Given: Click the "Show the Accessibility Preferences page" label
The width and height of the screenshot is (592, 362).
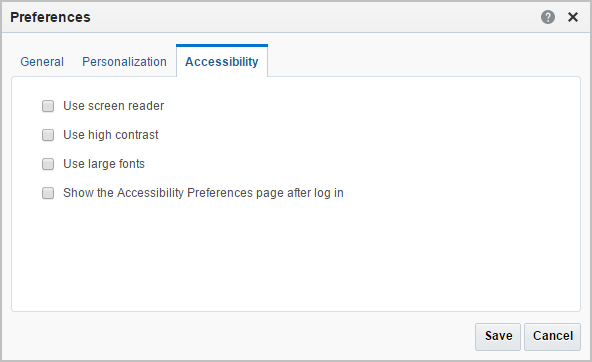Looking at the screenshot, I should pos(203,193).
